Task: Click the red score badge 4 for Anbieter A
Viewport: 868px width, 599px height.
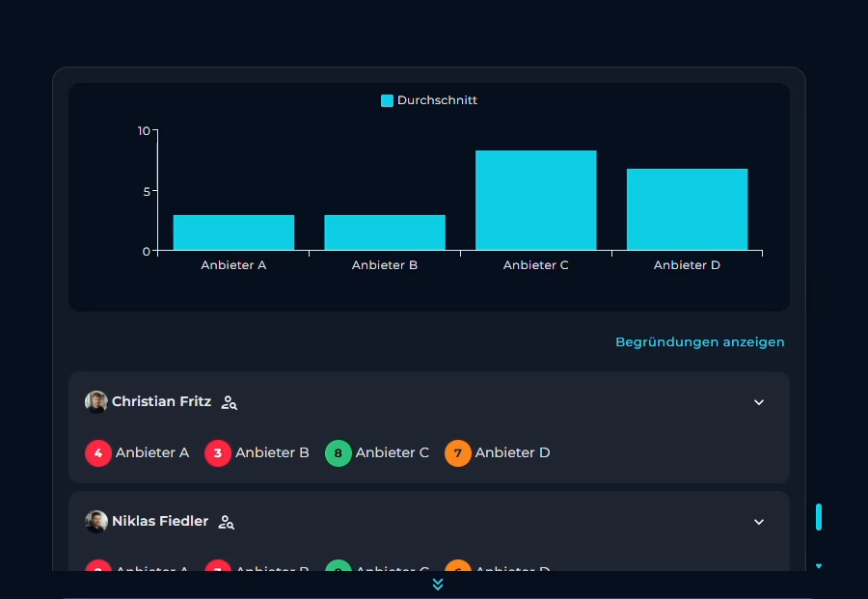Action: pos(98,452)
